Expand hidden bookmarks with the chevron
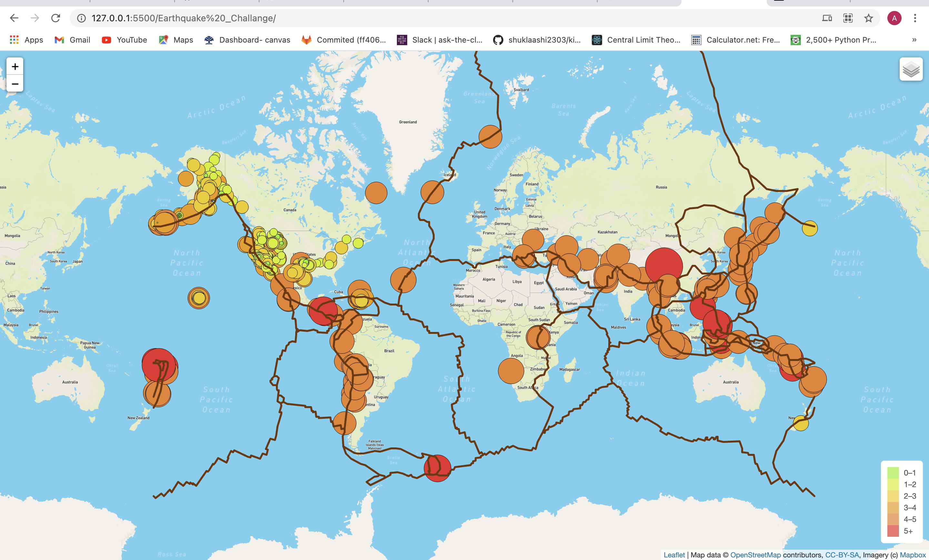The image size is (929, 560). coord(914,40)
